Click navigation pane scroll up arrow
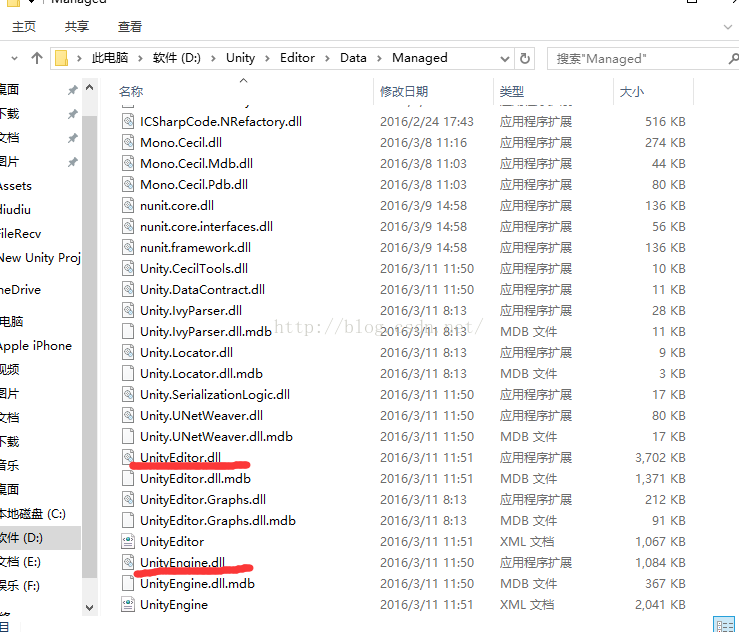 pos(90,88)
